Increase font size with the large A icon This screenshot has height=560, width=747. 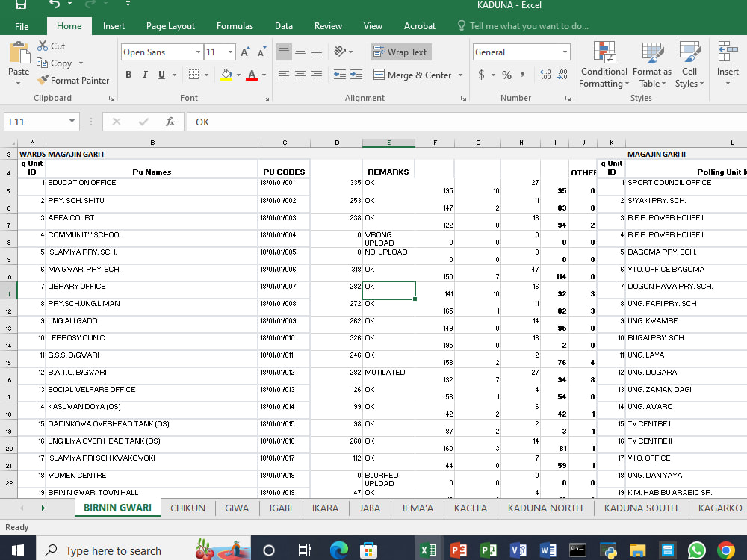(x=245, y=52)
